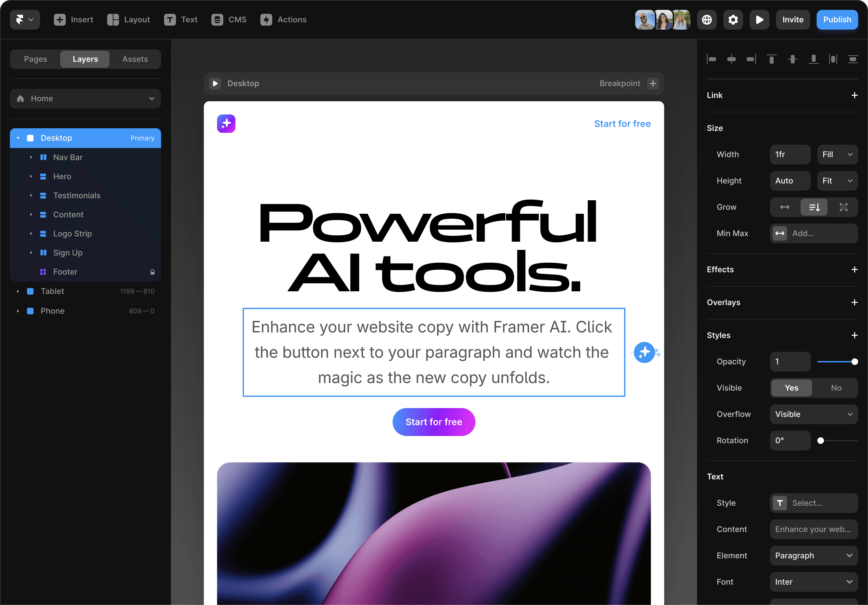Image resolution: width=868 pixels, height=605 pixels.
Task: Switch to the Assets tab
Action: (x=134, y=59)
